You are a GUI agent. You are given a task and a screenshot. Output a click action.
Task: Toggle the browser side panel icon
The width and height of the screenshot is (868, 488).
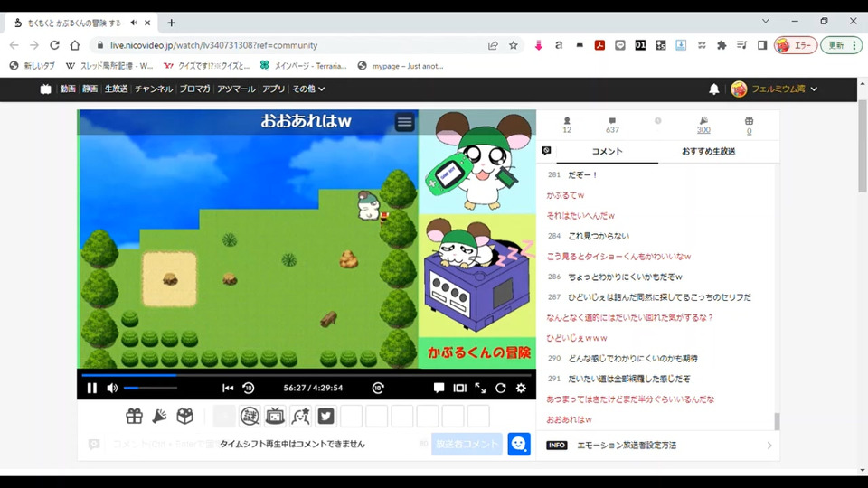point(762,45)
